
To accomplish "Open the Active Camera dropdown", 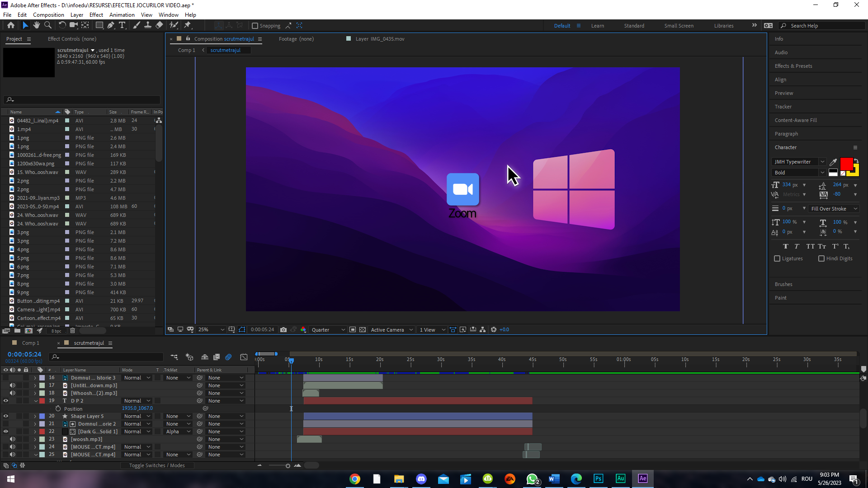I will click(x=392, y=330).
